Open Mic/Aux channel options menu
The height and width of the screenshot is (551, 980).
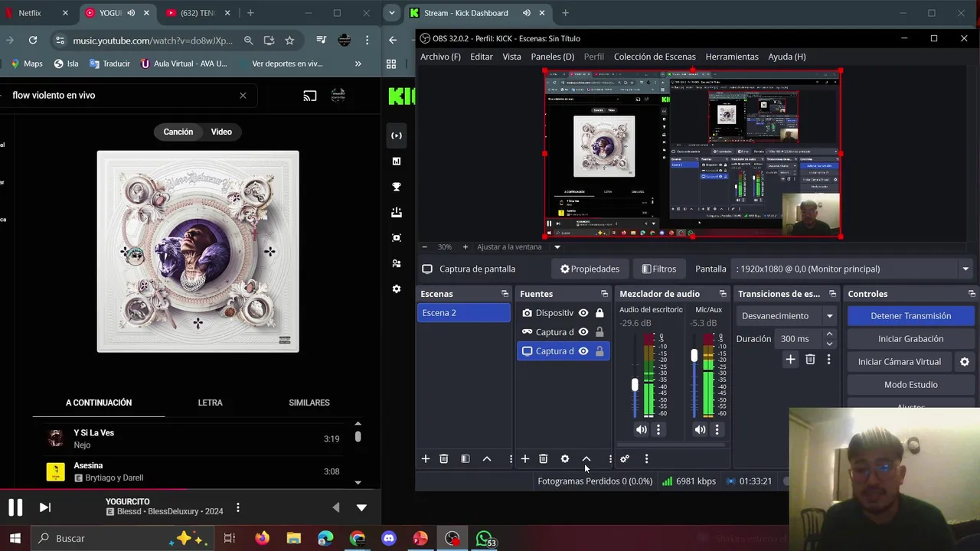717,429
